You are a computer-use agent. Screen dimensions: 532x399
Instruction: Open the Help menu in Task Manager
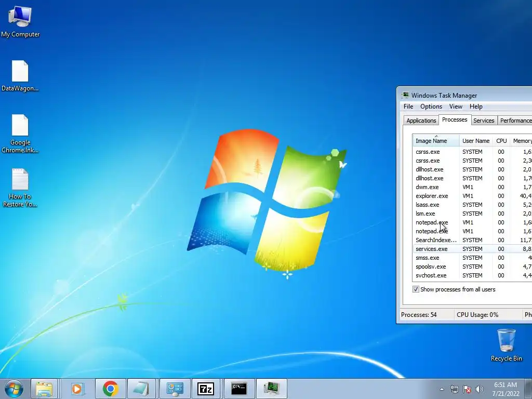[x=476, y=107]
